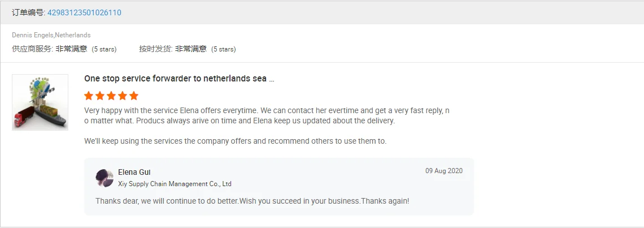Screen dimensions: 644x228
Task: Click the 供应商服务 非常满意 rating label
Action: pyautogui.click(x=50, y=49)
